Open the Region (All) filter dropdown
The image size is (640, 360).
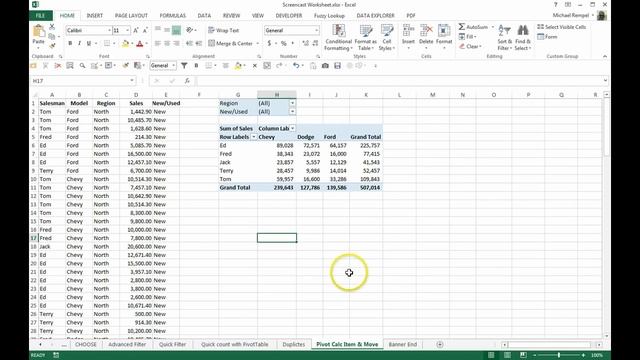(292, 103)
